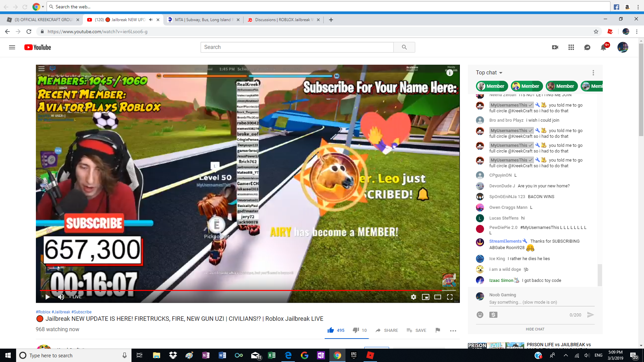Dislike the video with thumbs down
The image size is (644, 362).
click(x=356, y=330)
